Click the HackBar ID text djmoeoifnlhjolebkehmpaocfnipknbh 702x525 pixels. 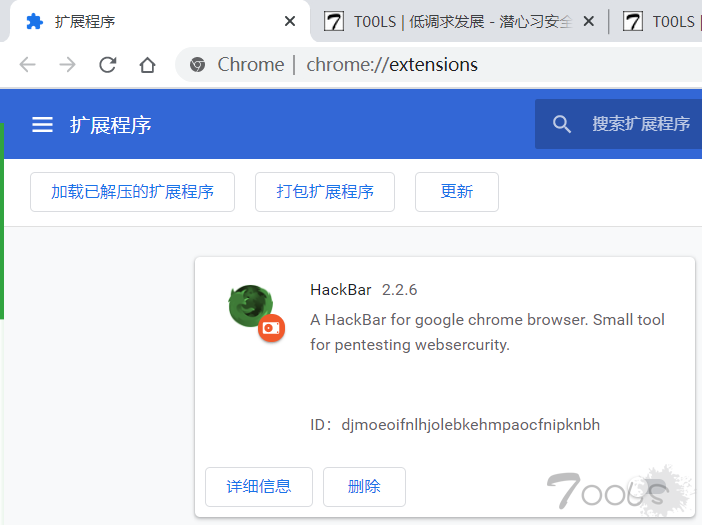click(471, 425)
